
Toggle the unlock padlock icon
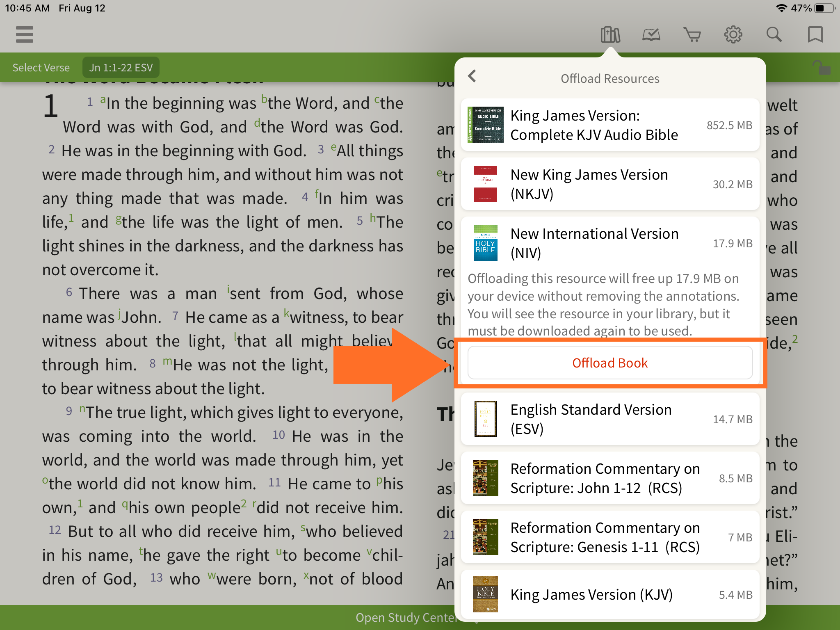click(822, 68)
